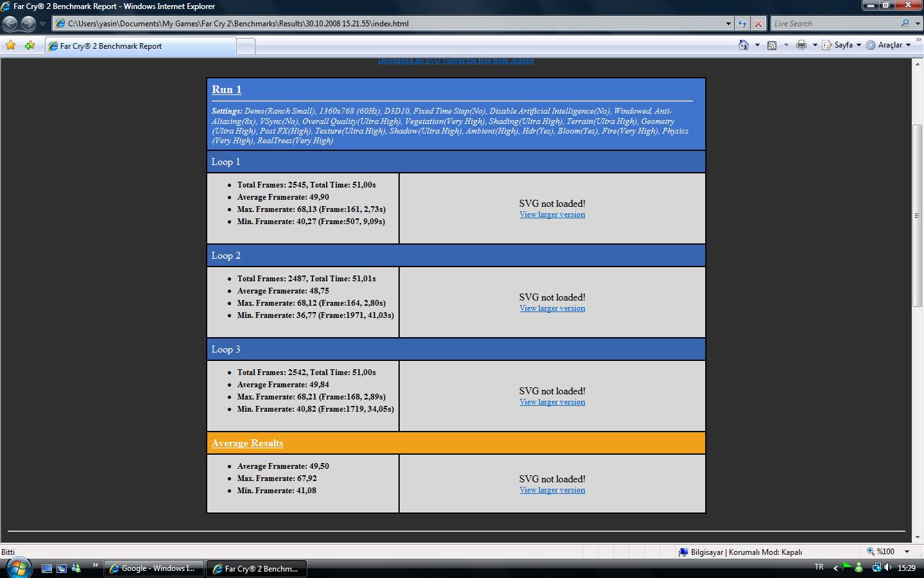Switch to Google window in taskbar
Image resolution: width=924 pixels, height=578 pixels.
tap(153, 568)
